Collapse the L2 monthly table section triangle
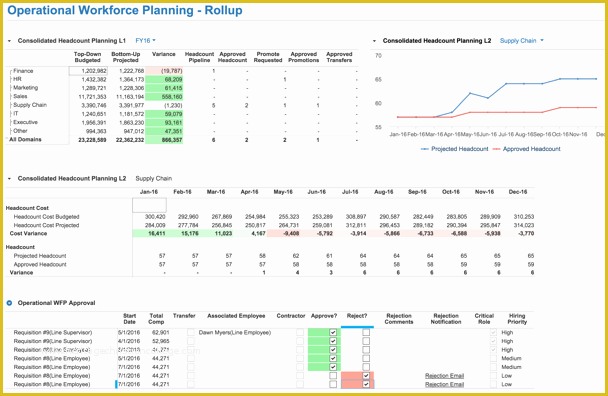This screenshot has height=396, width=608. [9, 178]
